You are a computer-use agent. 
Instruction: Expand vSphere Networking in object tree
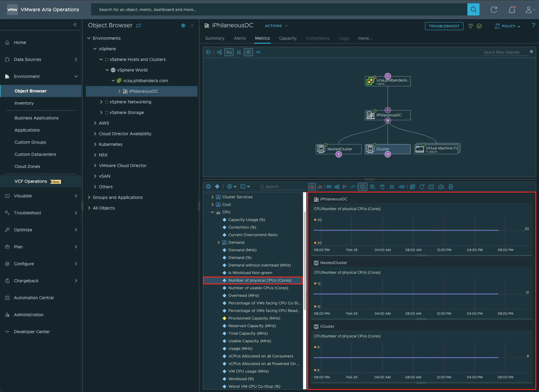tap(101, 102)
